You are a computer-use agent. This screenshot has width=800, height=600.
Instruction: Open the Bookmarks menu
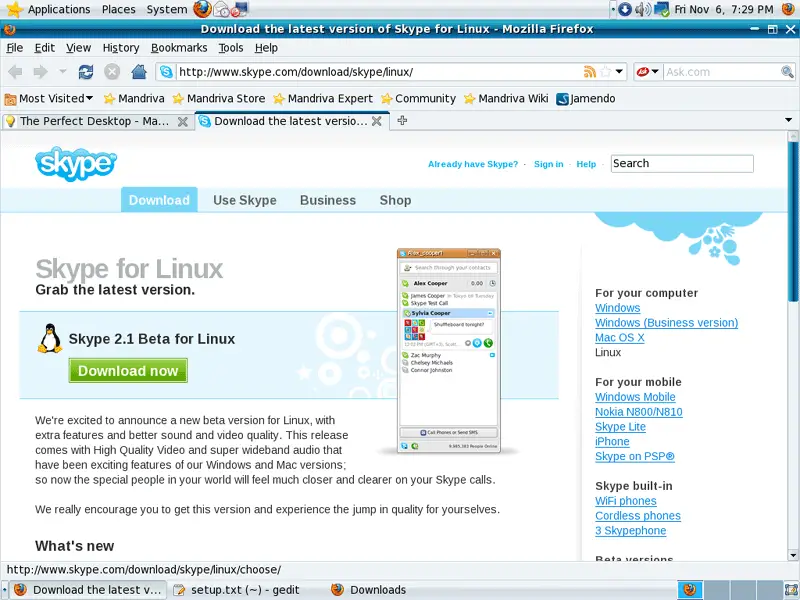tap(179, 48)
